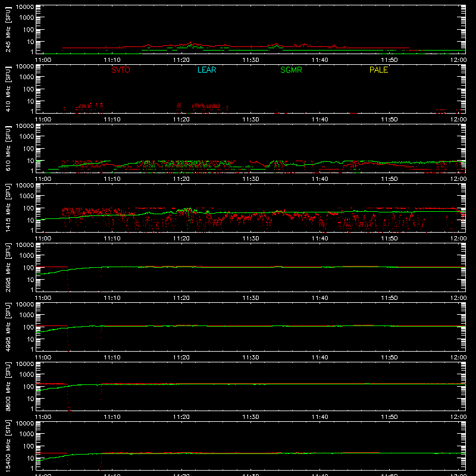Click the 100 y-axis value on 2695 MHz plot
Screen dimensions: 476x476
[x=29, y=268]
